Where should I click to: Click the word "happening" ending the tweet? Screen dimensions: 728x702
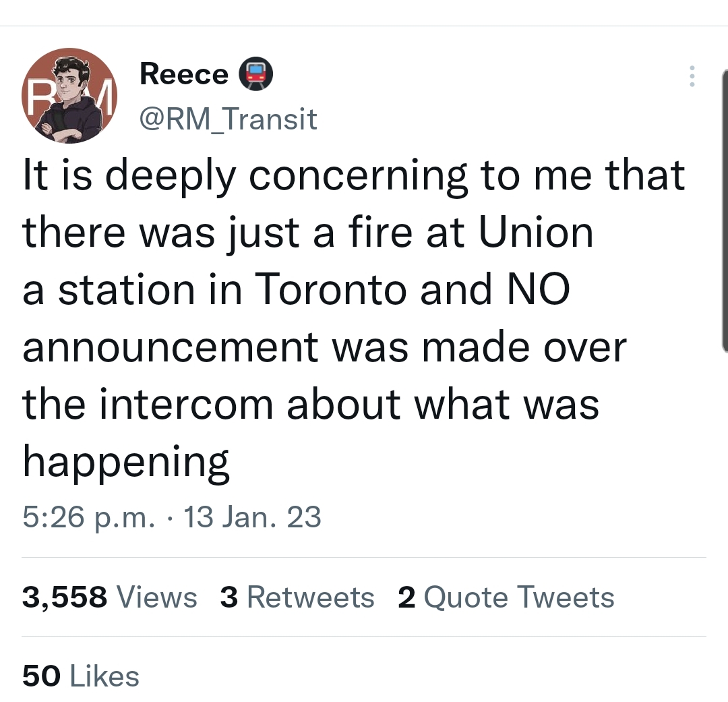[x=126, y=463]
